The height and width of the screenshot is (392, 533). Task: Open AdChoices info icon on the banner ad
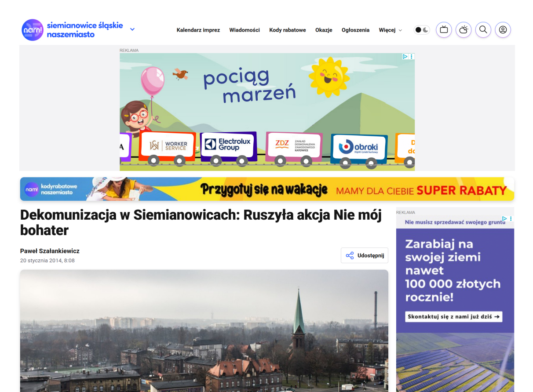pos(405,56)
